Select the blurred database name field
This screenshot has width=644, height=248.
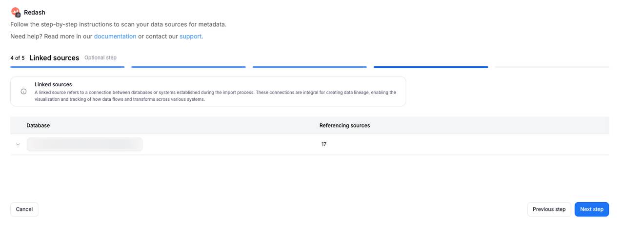85,144
